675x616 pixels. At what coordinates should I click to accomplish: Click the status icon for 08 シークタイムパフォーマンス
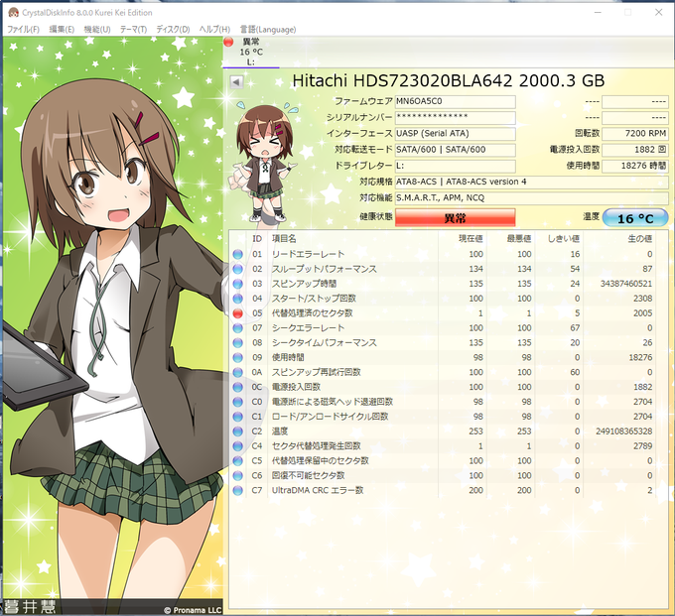pyautogui.click(x=237, y=343)
